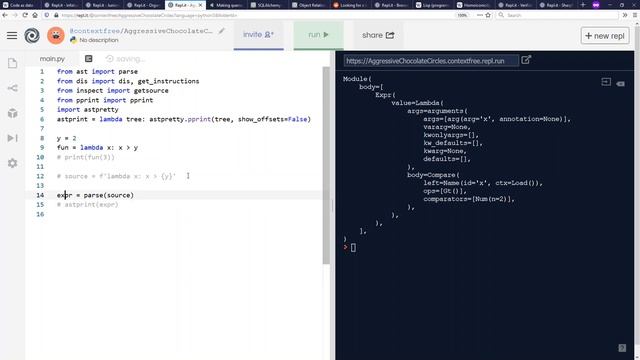Click the browser Search box
The height and width of the screenshot is (360, 640).
point(557,15)
